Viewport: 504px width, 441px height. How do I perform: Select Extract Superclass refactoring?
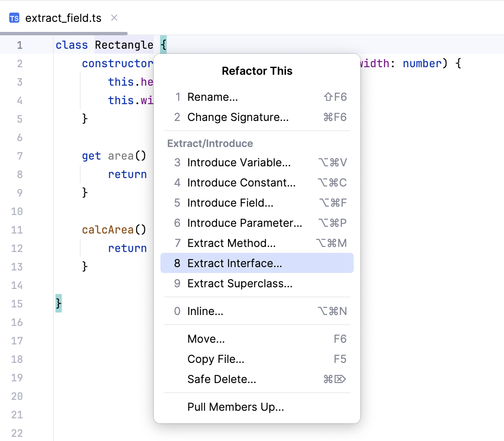tap(240, 283)
